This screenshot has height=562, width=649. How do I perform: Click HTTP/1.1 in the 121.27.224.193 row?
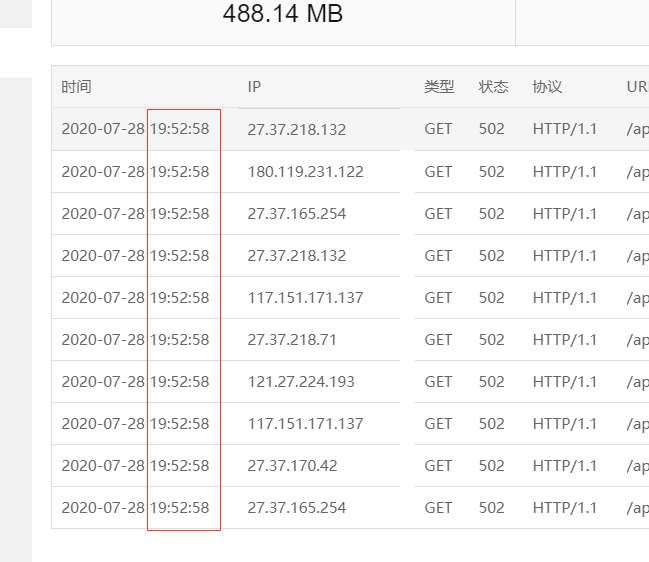tap(565, 382)
